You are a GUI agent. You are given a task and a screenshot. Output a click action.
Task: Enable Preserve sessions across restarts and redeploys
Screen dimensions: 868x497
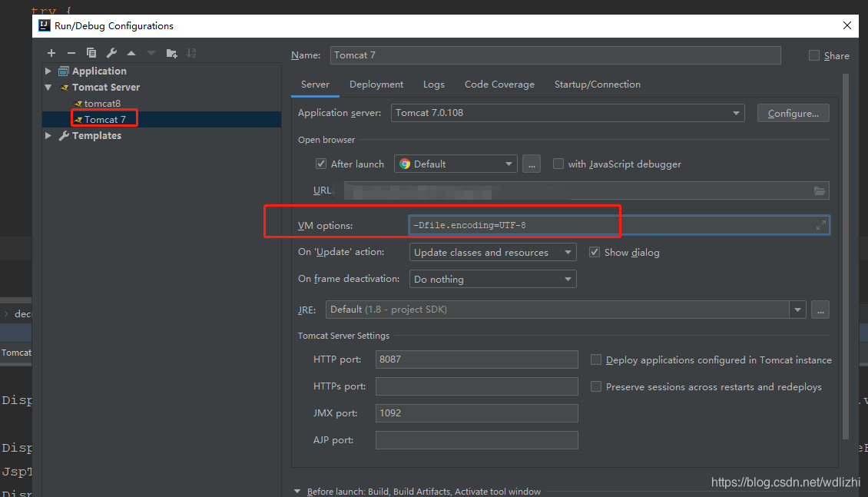(x=595, y=387)
